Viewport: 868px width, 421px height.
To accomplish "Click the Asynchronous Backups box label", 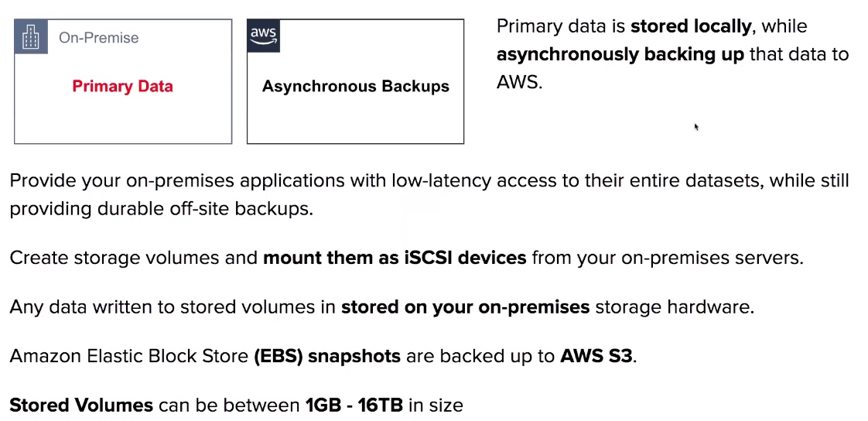I will coord(355,87).
